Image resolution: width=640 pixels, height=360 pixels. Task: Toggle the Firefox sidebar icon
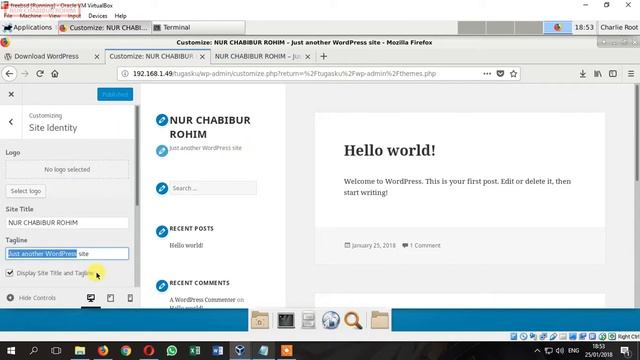point(613,74)
